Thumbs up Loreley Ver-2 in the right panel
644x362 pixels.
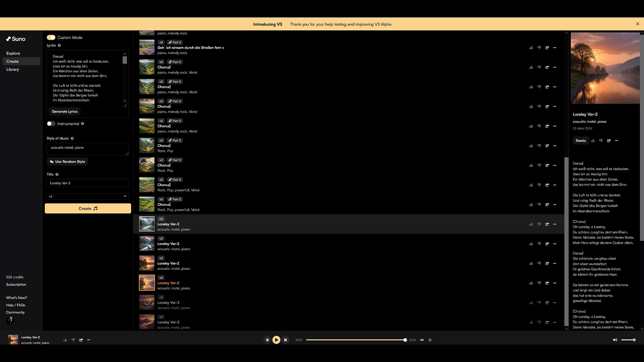[x=593, y=141]
